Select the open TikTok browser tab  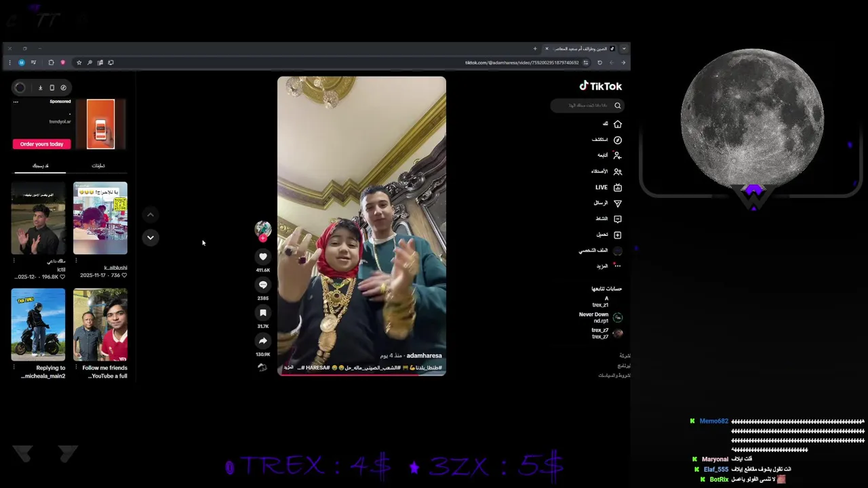580,49
